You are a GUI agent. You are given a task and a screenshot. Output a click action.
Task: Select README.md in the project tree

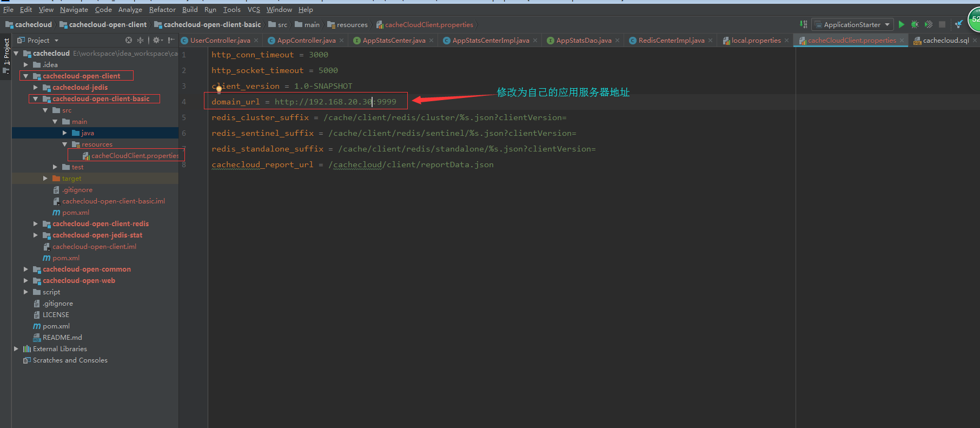(x=62, y=337)
